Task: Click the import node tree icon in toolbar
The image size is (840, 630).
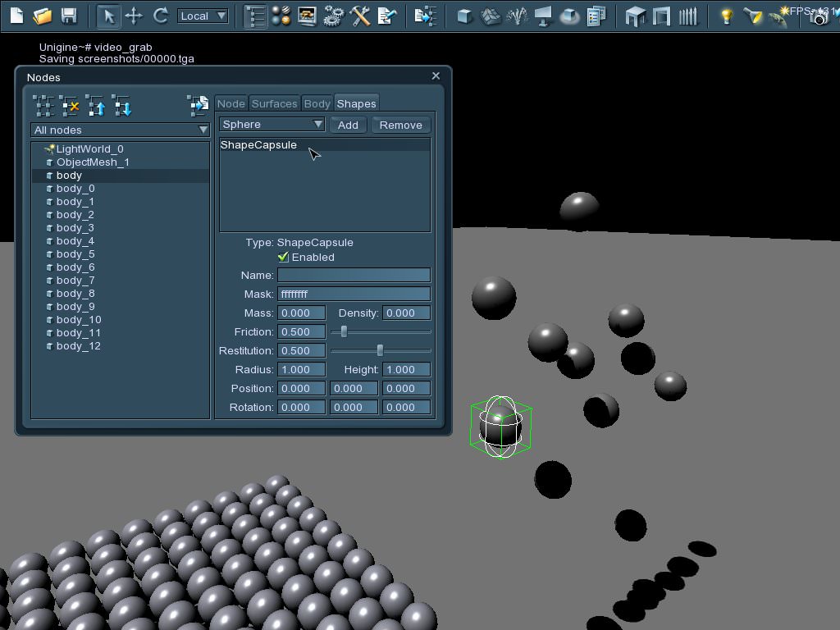Action: [426, 16]
